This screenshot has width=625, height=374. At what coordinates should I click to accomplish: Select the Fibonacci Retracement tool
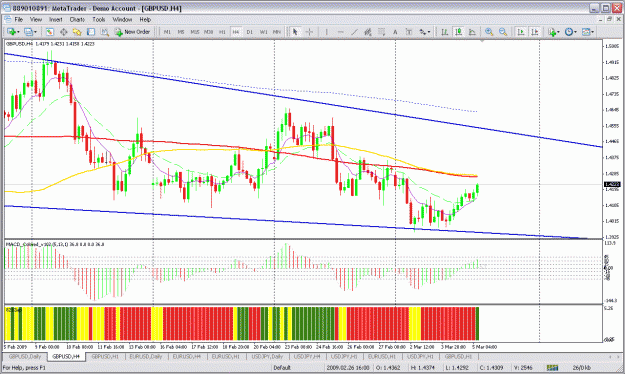(x=381, y=32)
